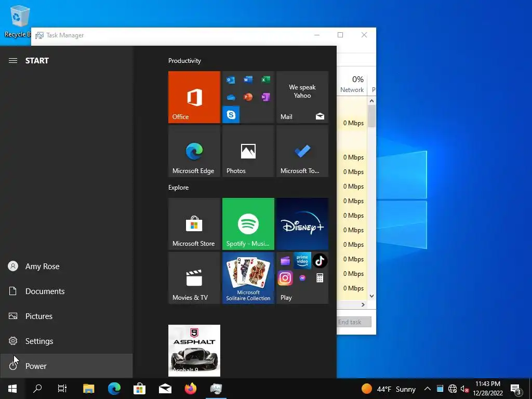Open Messenger in the Play folder
This screenshot has height=399, width=532.
coord(302,278)
